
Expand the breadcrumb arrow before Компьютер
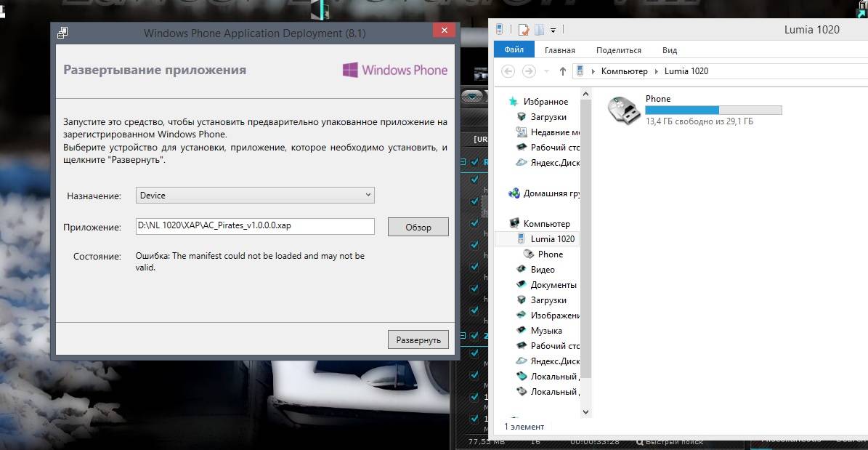593,71
